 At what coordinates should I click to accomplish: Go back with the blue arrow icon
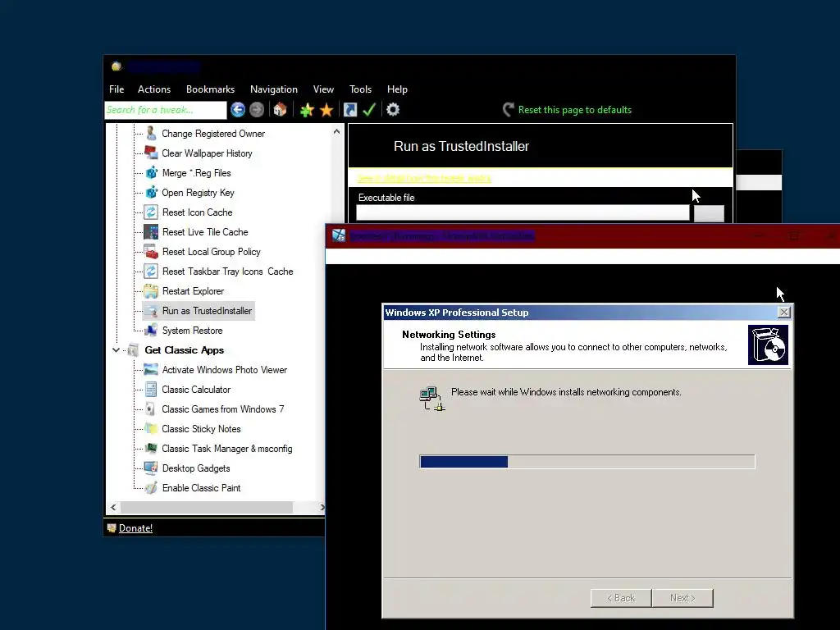click(238, 110)
